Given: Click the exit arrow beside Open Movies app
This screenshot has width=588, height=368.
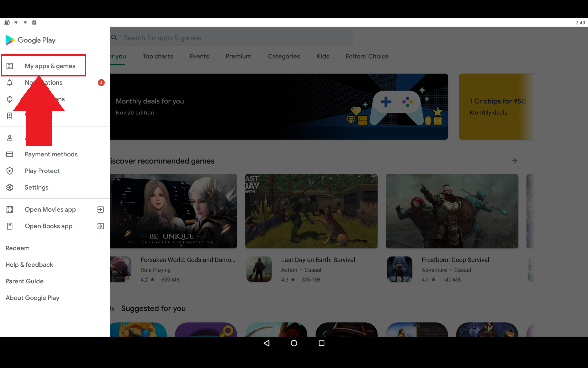Looking at the screenshot, I should point(101,210).
